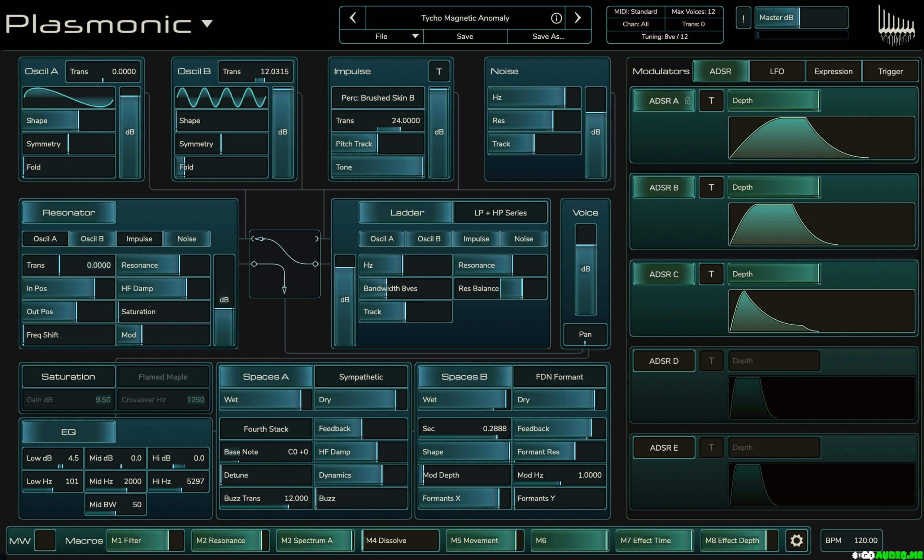Enable Noise input to the Ladder filter
The width and height of the screenshot is (924, 560).
[523, 239]
